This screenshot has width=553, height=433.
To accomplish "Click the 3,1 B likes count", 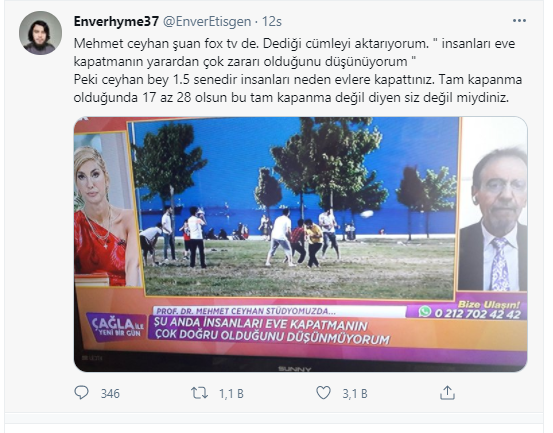I will (x=355, y=394).
